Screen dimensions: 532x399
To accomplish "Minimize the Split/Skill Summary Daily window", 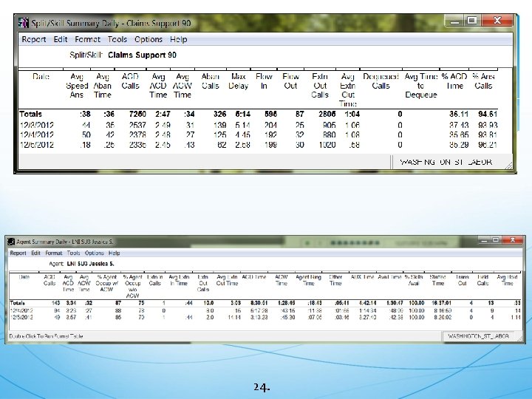I will (x=454, y=21).
